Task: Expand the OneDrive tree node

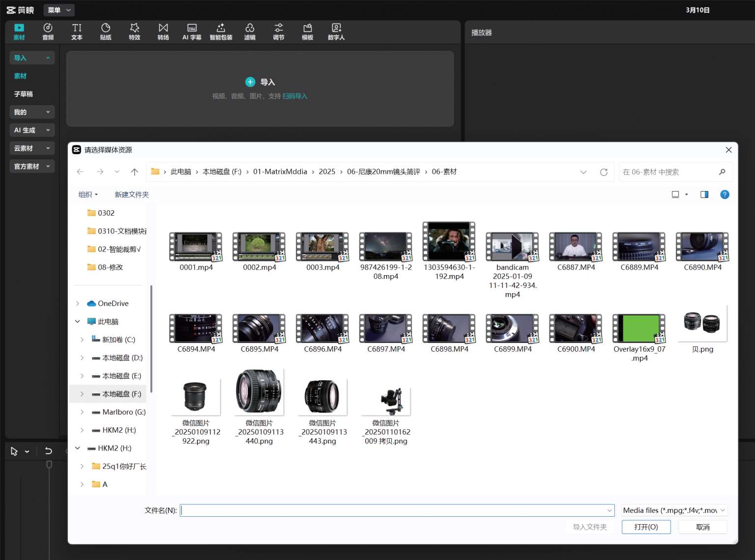Action: tap(78, 304)
